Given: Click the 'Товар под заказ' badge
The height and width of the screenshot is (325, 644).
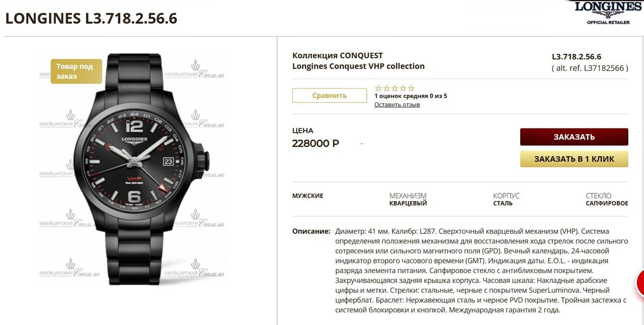Looking at the screenshot, I should [x=76, y=71].
